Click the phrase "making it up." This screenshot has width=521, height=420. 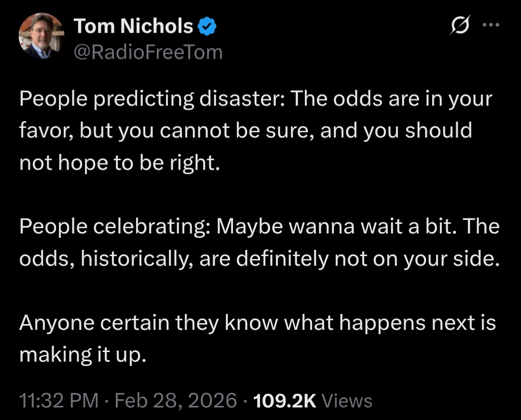[x=82, y=354]
